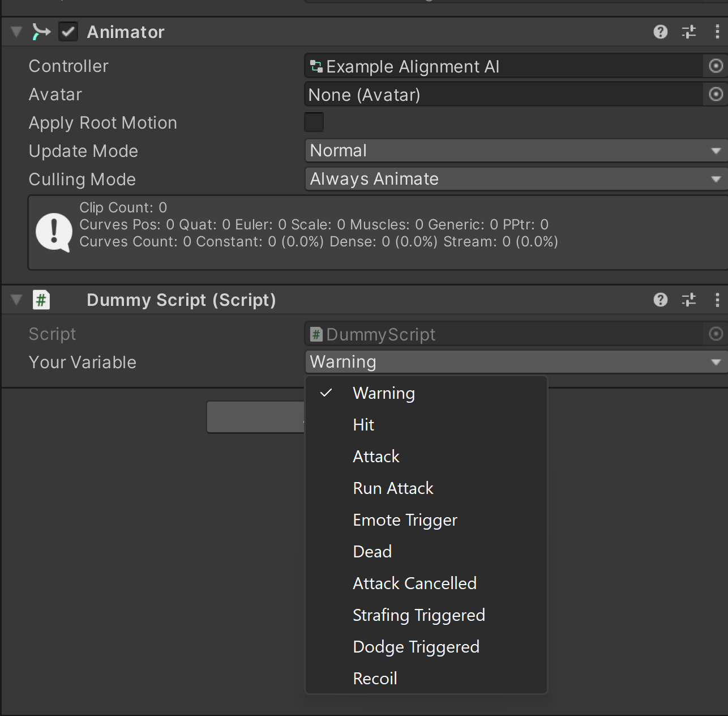Open Animator more options menu
Image resolution: width=728 pixels, height=716 pixels.
pyautogui.click(x=717, y=32)
